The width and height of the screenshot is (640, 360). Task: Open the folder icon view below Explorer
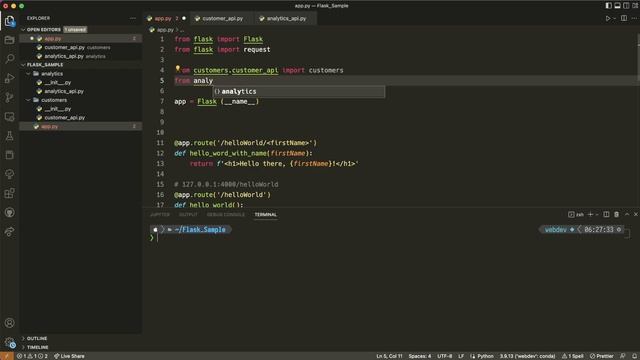point(9,40)
